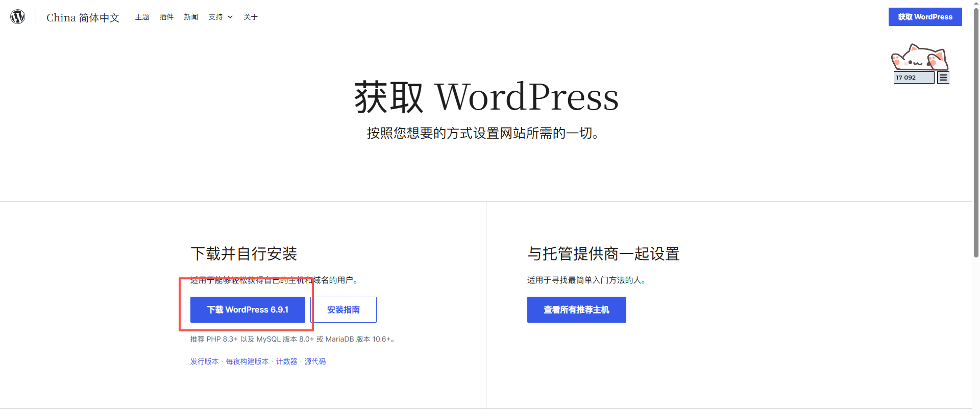Click the 下载并自行安装 heading
The height and width of the screenshot is (416, 980).
(x=243, y=254)
